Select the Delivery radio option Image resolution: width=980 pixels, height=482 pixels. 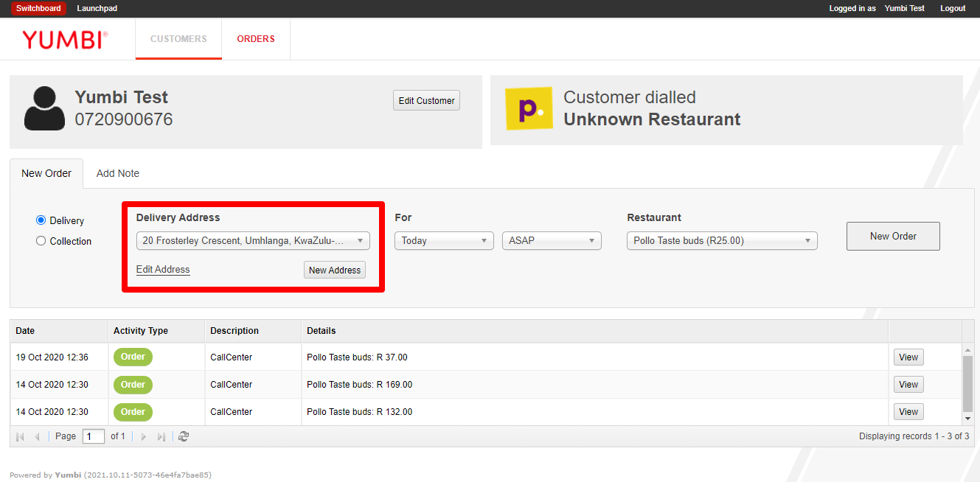point(41,220)
